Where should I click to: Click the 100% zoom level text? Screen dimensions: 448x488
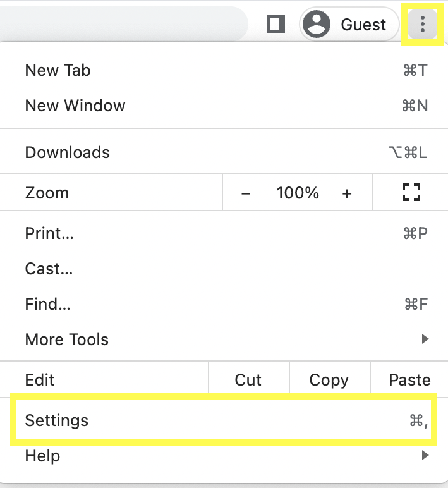tap(298, 193)
